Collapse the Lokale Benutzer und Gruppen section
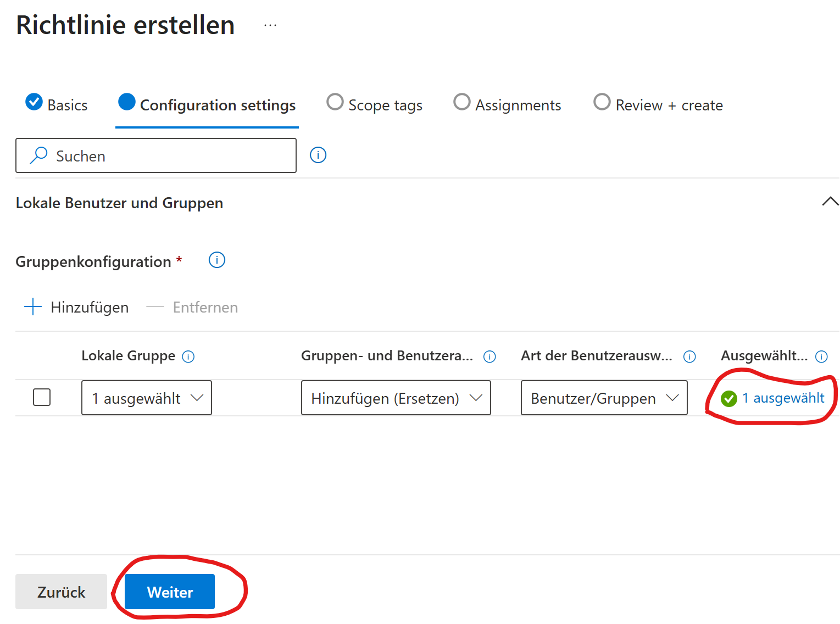This screenshot has width=840, height=624. coord(830,202)
